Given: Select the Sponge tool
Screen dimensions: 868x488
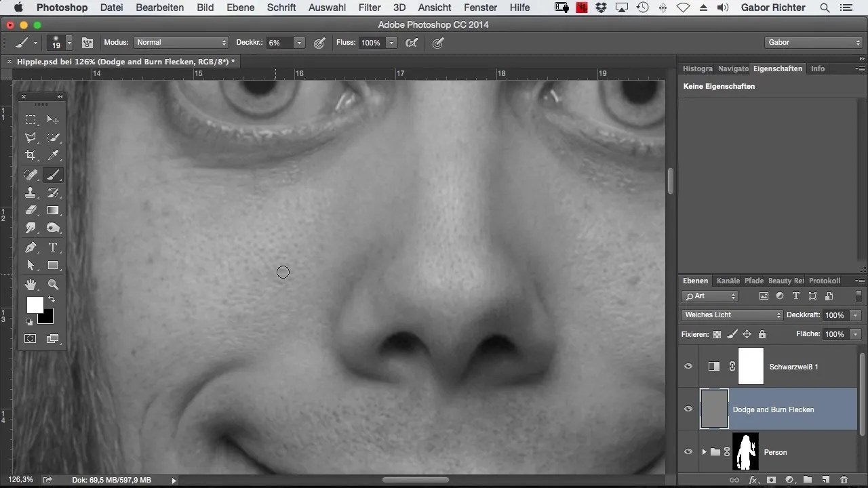Looking at the screenshot, I should coord(53,228).
